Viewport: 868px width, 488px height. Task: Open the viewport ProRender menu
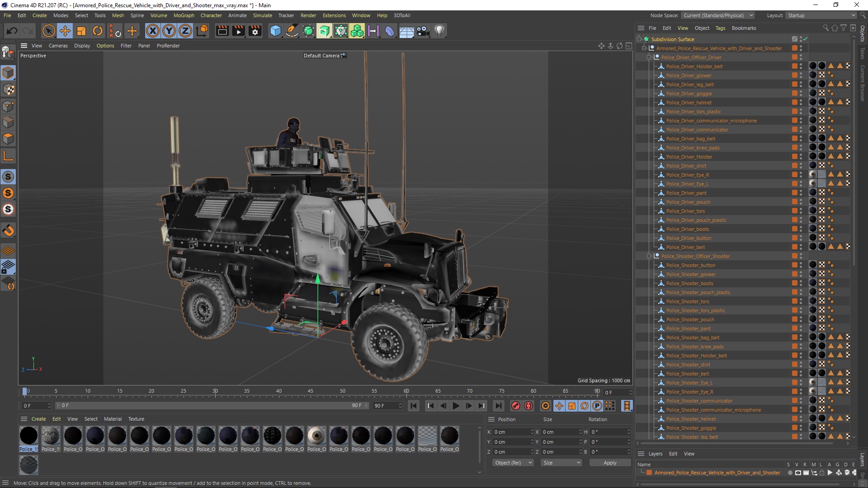click(x=168, y=46)
